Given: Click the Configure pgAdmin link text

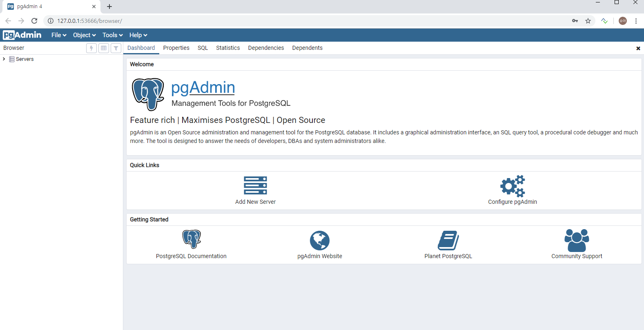Looking at the screenshot, I should [x=513, y=202].
